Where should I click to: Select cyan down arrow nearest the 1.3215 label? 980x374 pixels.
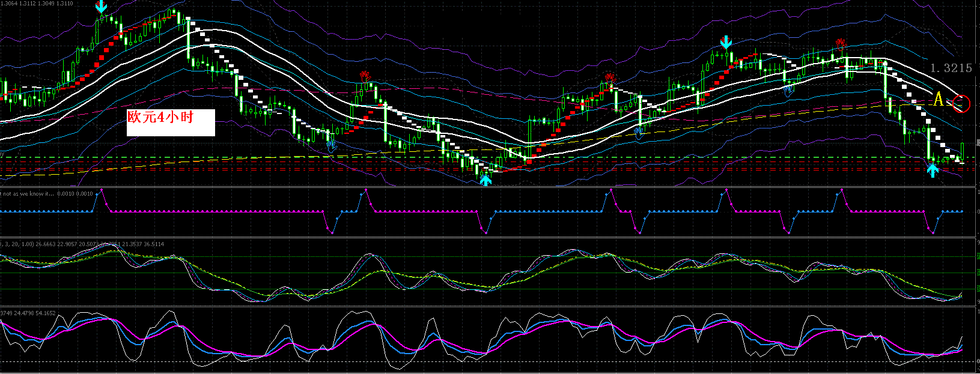click(x=726, y=42)
